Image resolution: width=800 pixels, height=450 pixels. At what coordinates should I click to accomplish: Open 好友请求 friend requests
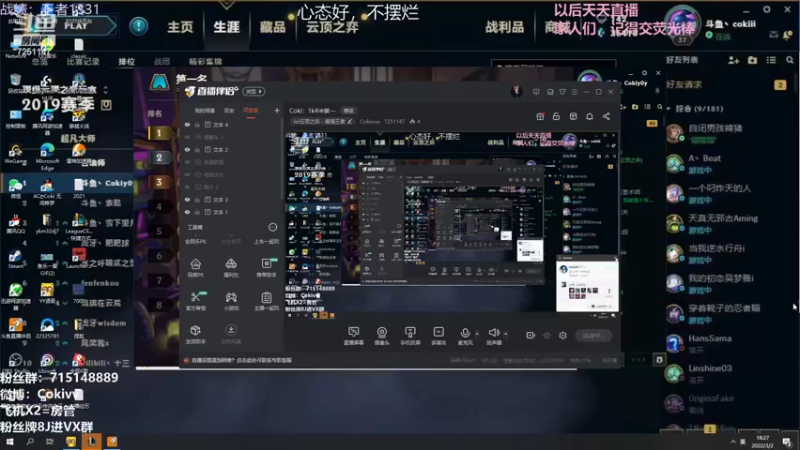[x=684, y=85]
